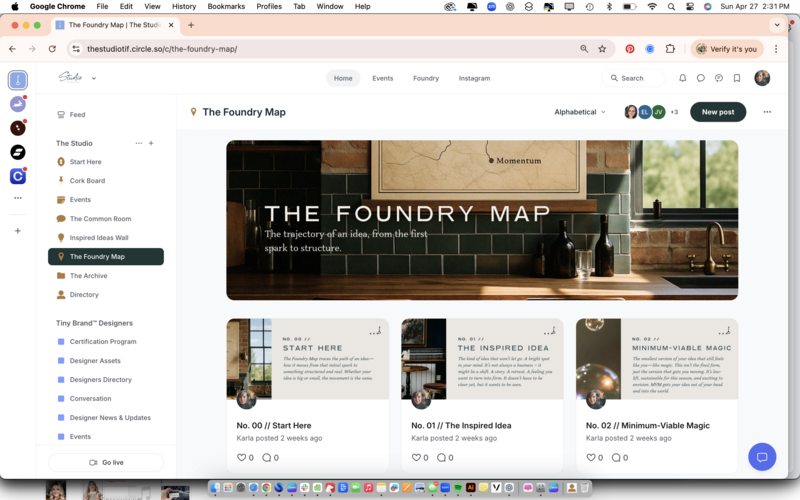
Task: Open Certification Program space
Action: 106,341
